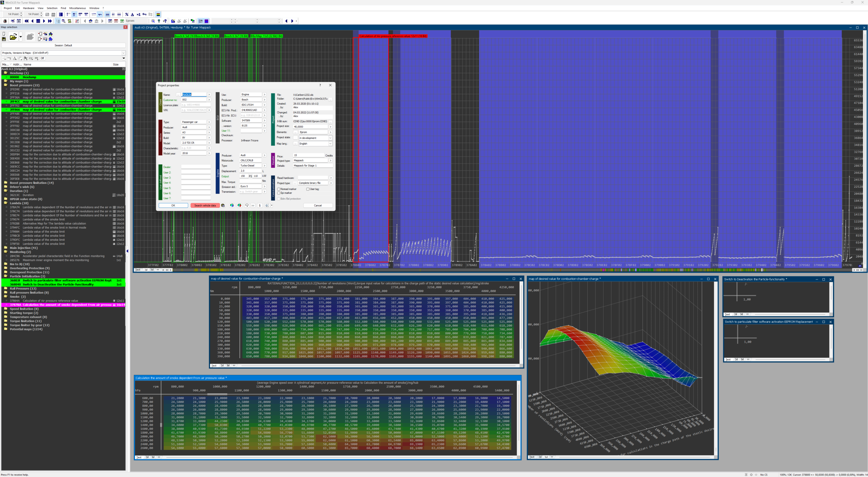Enable the Noread marker checkbox

coord(279,189)
